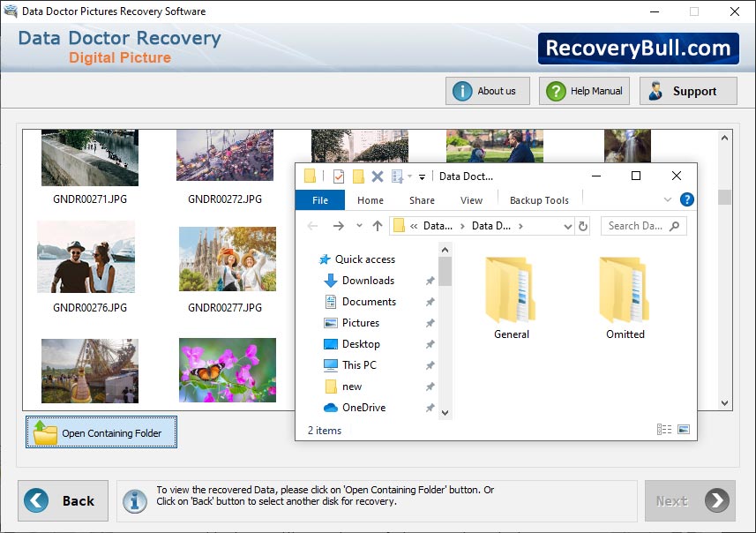Open the 'new' folder in navigation pane
The image size is (756, 533).
point(351,387)
